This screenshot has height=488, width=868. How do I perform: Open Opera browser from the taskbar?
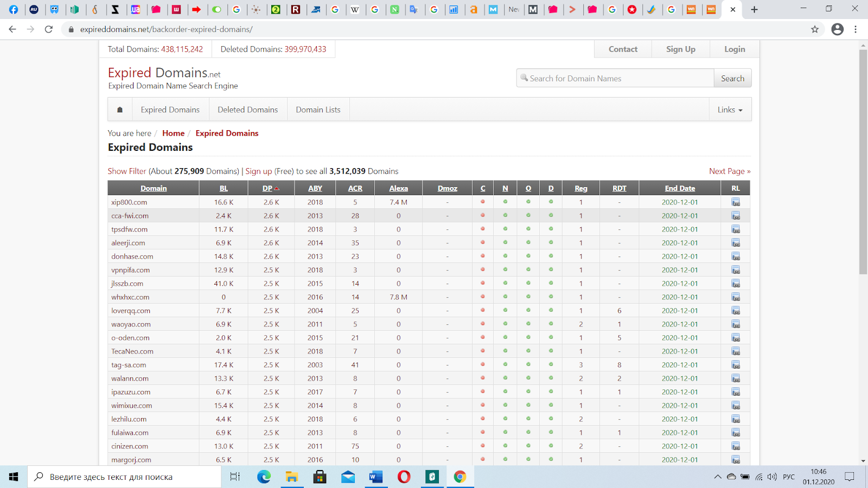[404, 477]
